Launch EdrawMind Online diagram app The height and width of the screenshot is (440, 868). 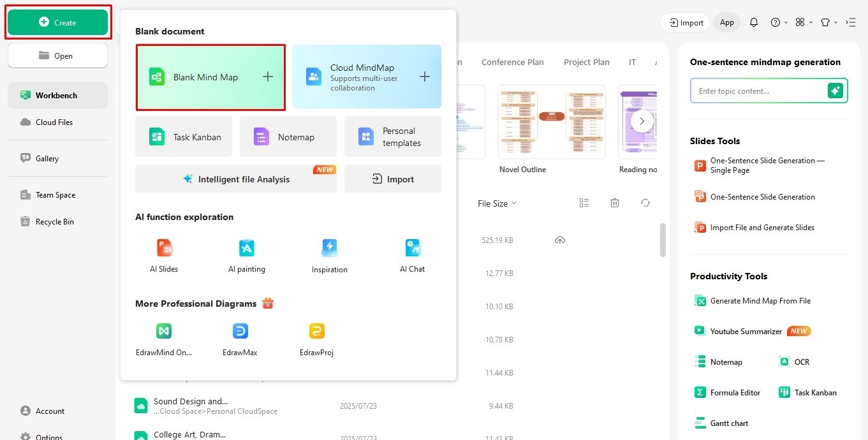164,339
